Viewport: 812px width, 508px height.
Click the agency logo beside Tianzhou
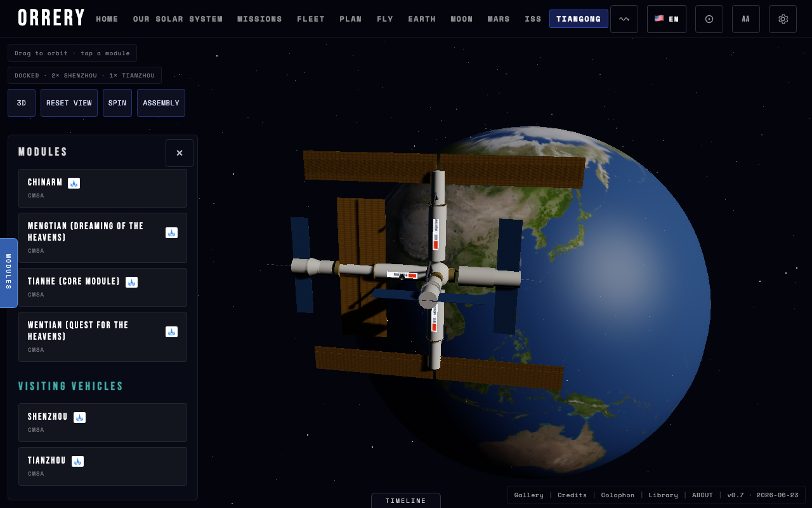tap(77, 461)
